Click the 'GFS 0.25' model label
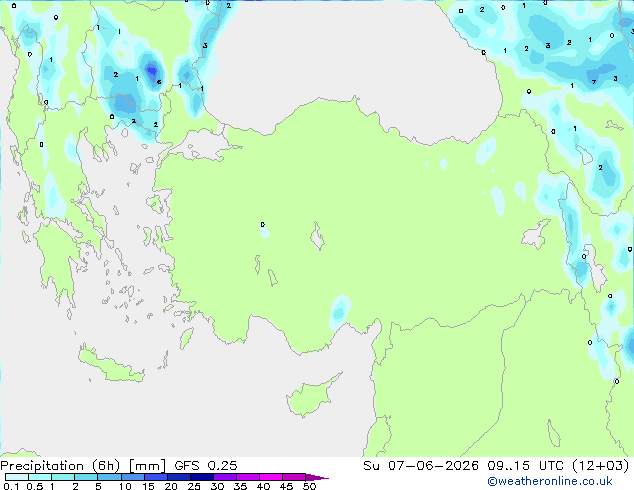 pos(206,466)
